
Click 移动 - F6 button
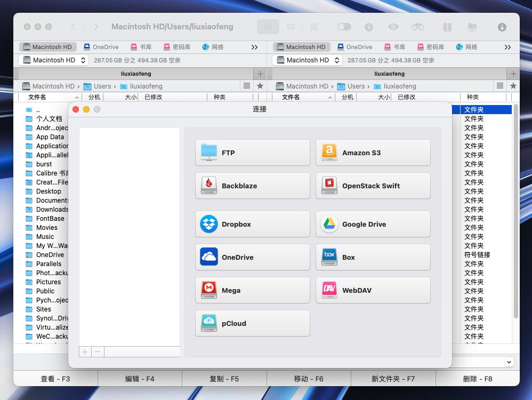point(309,379)
